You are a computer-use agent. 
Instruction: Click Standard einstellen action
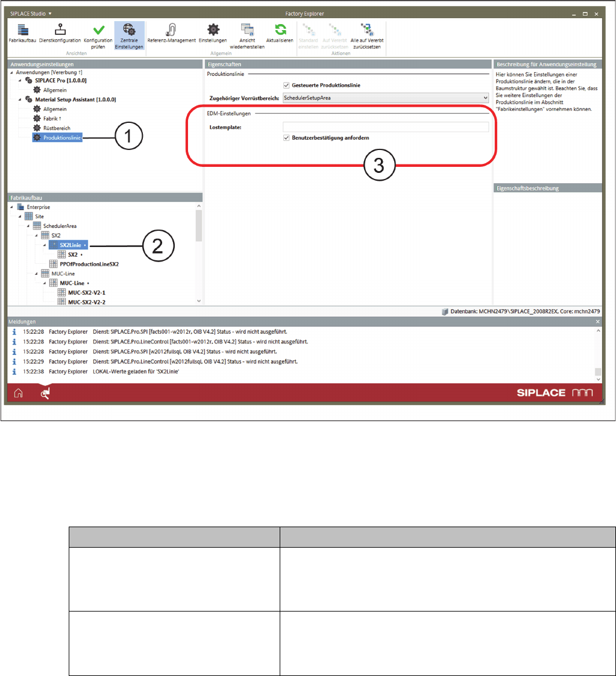click(x=309, y=36)
